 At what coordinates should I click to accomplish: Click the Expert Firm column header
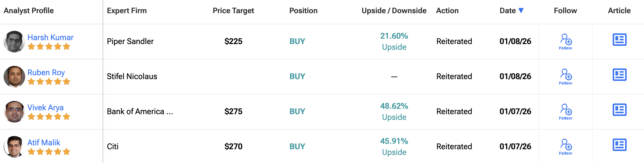point(127,11)
